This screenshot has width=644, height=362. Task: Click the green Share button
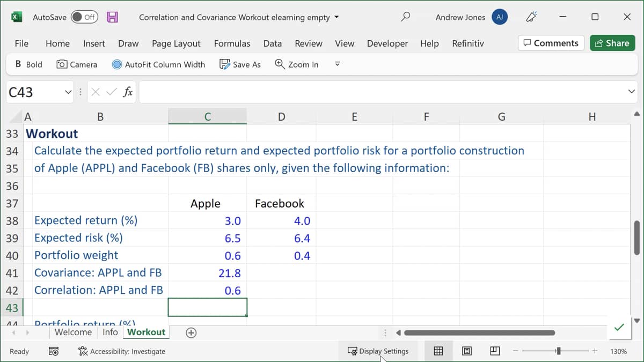[x=612, y=43]
